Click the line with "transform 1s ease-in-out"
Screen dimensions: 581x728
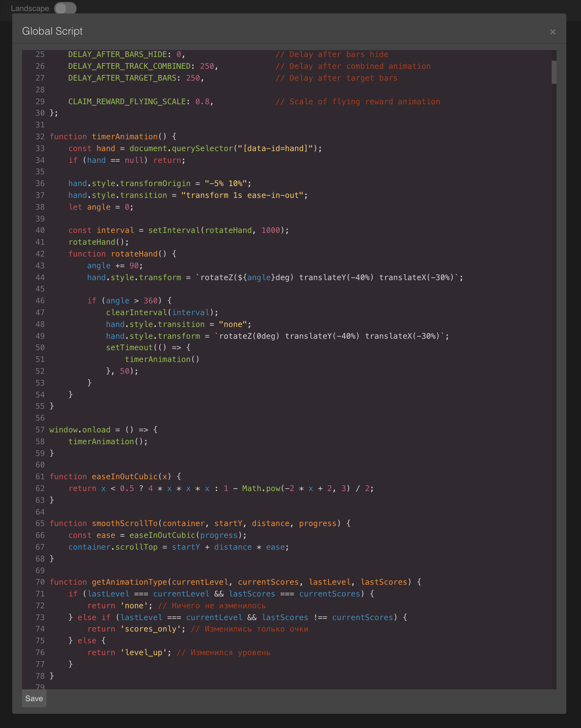[x=188, y=195]
